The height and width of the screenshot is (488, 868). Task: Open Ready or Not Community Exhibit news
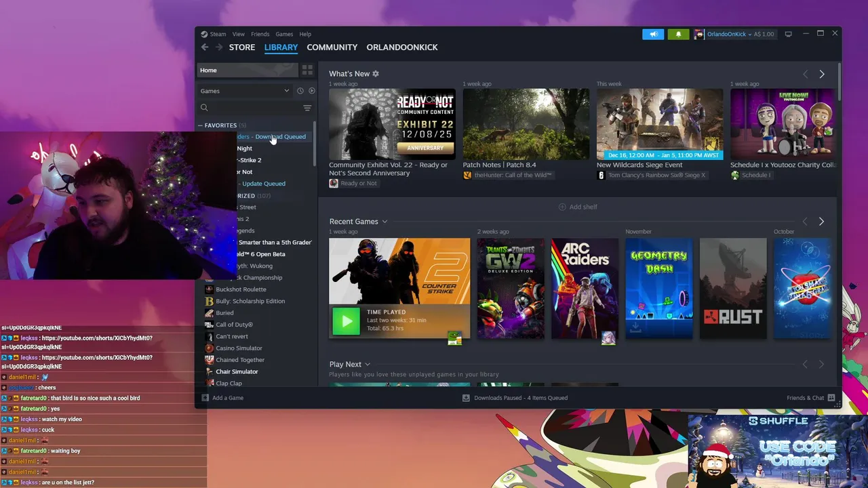(x=392, y=124)
